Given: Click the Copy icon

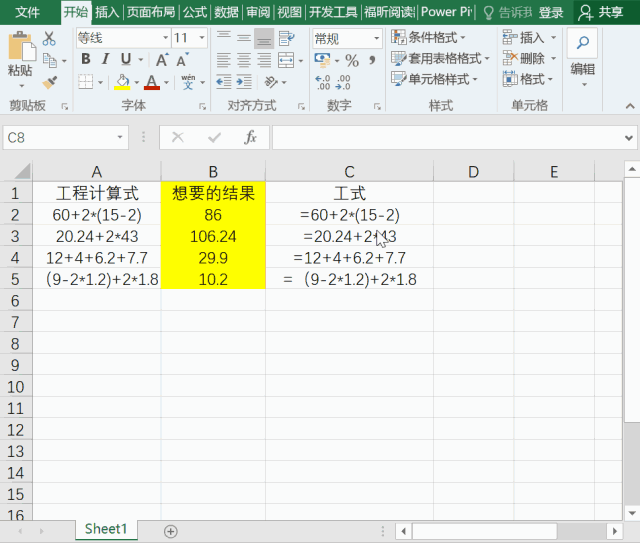Looking at the screenshot, I should tap(50, 60).
